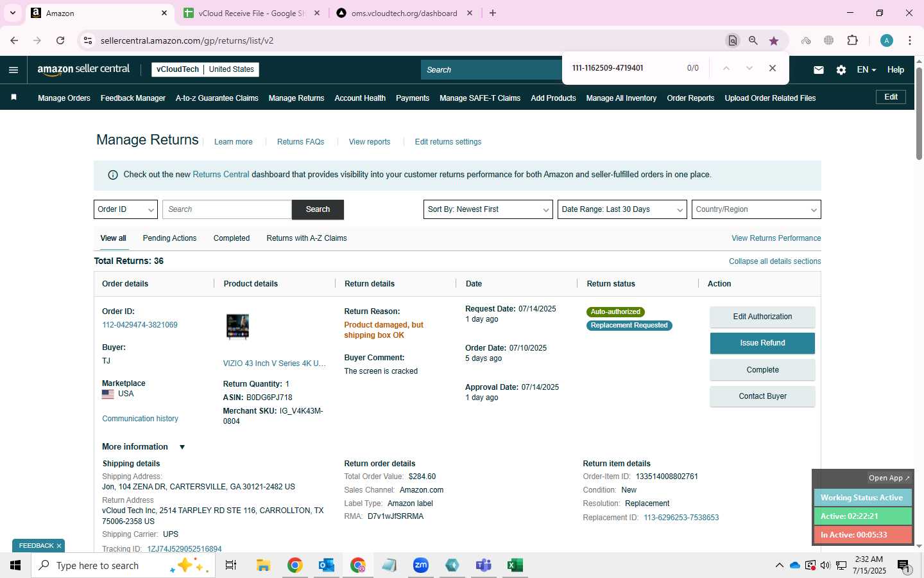The width and height of the screenshot is (924, 578).
Task: Open the browser zoom magnifier icon
Action: [753, 40]
